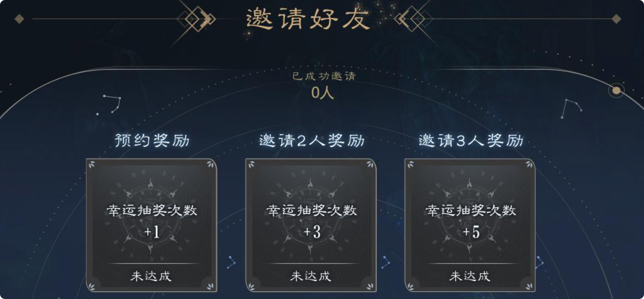This screenshot has height=299, width=644.
Task: Click 未达成 under the 预约奖励 card
Action: click(151, 276)
